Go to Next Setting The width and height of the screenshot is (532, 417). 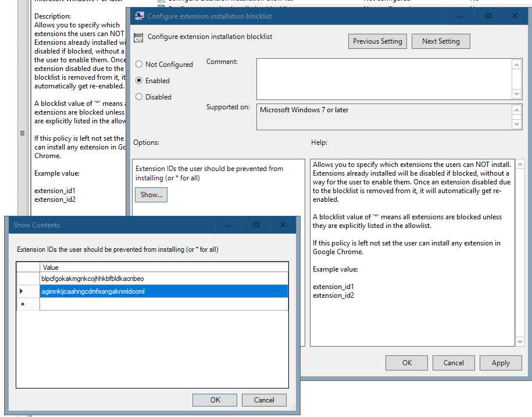coord(441,41)
